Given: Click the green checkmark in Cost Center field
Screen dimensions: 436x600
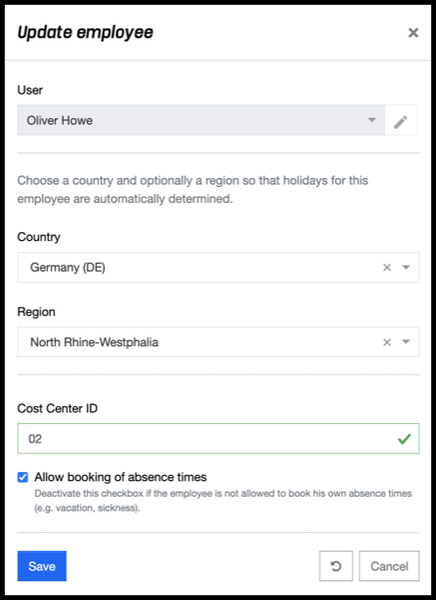Looking at the screenshot, I should [404, 439].
